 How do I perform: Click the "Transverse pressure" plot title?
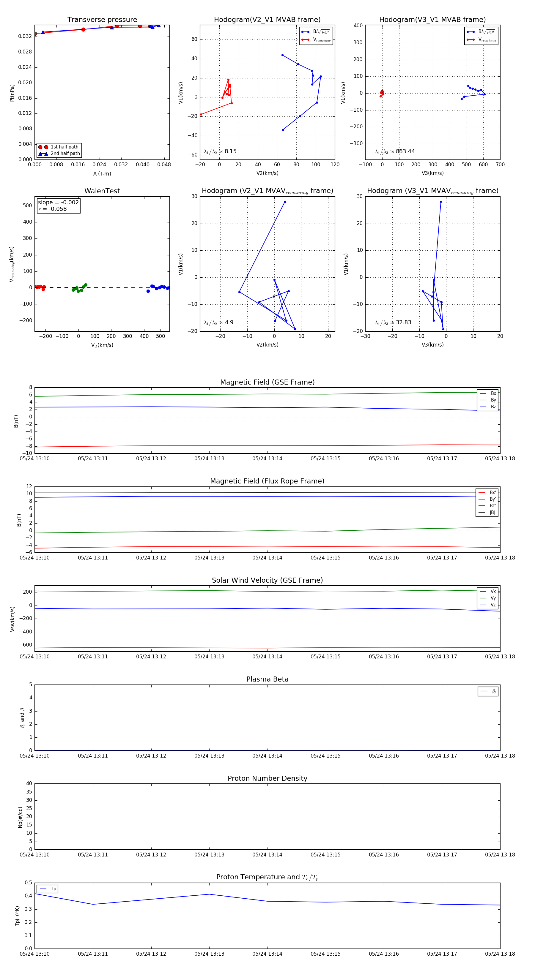point(102,20)
